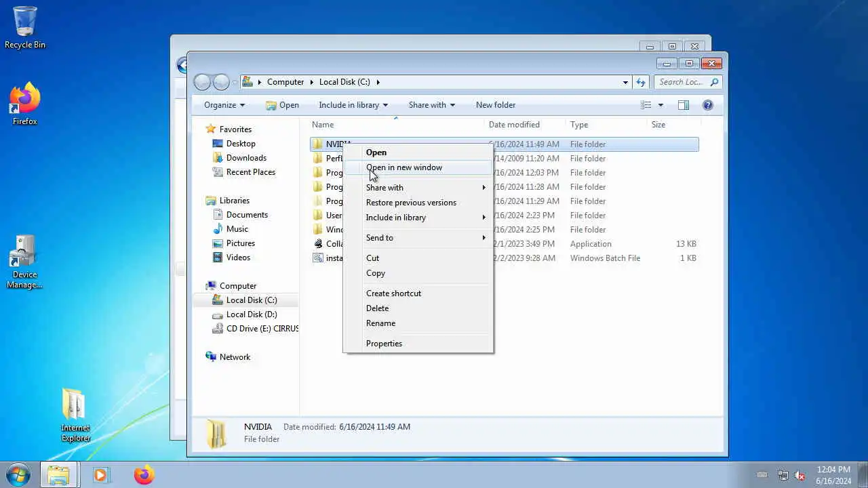The height and width of the screenshot is (488, 868).
Task: Open the help question mark icon
Action: pyautogui.click(x=708, y=105)
